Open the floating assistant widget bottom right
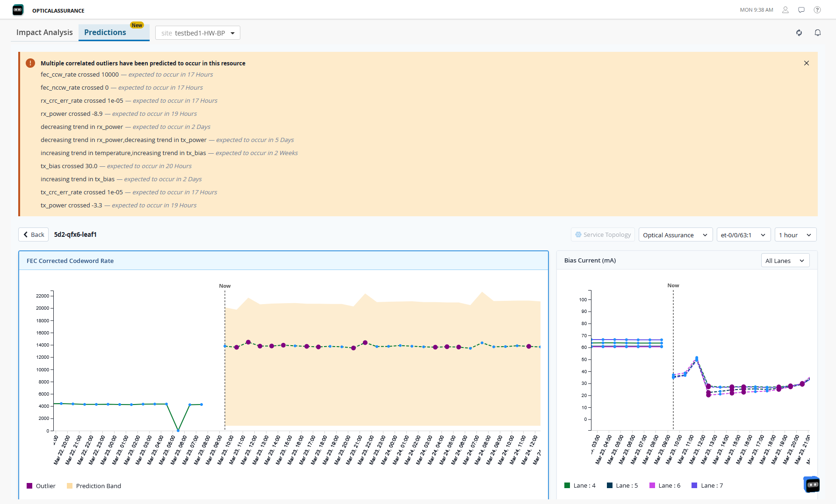836x504 pixels. click(x=811, y=484)
